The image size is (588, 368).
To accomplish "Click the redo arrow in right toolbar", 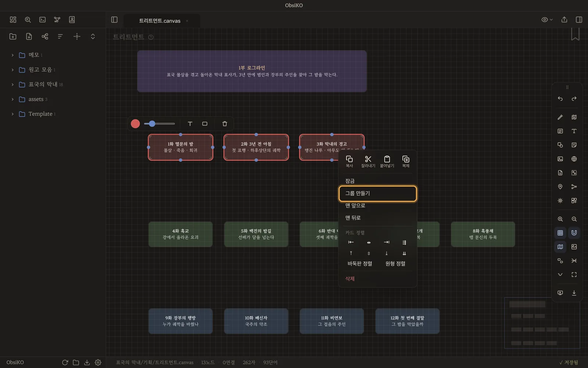I will pos(574,99).
